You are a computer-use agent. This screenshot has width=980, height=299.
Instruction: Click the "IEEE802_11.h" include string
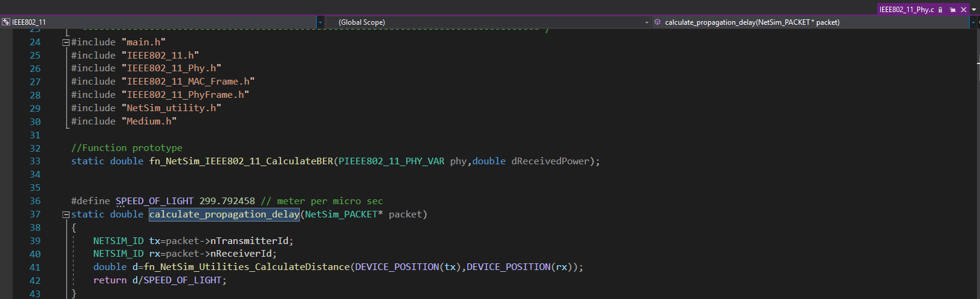(160, 55)
